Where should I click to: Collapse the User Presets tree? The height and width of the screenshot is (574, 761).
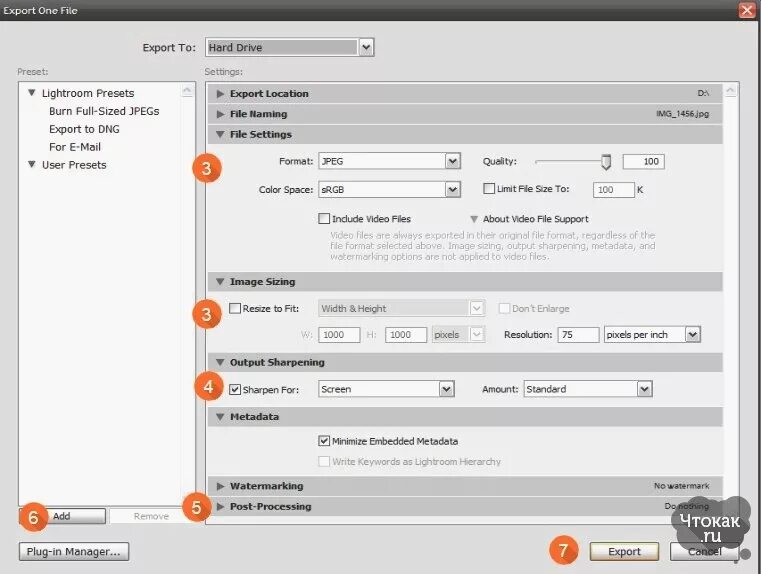click(32, 164)
